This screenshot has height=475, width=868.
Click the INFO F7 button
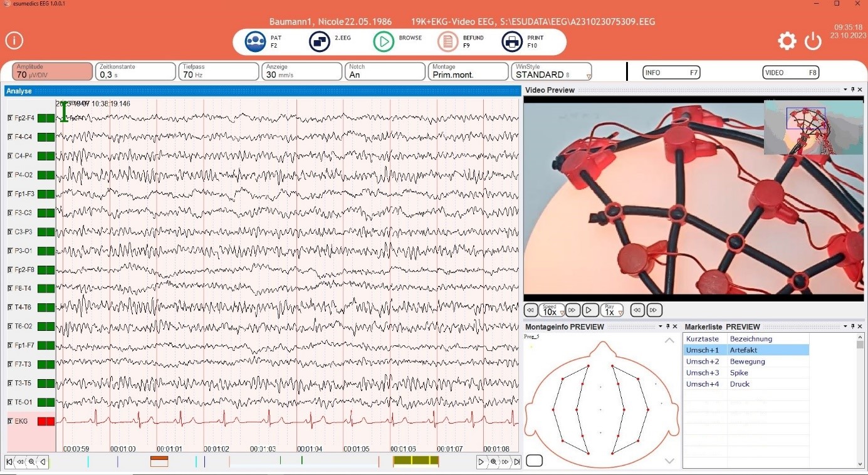tap(671, 72)
